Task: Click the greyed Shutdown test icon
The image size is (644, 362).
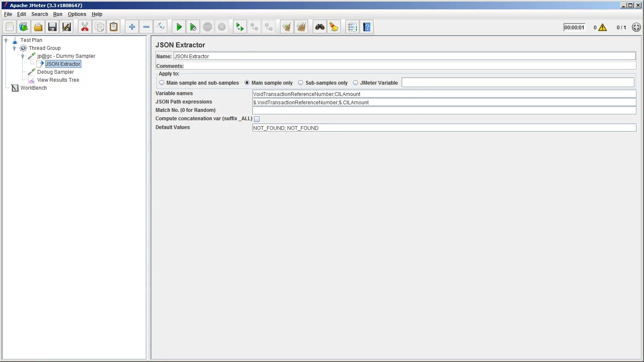Action: click(x=222, y=27)
